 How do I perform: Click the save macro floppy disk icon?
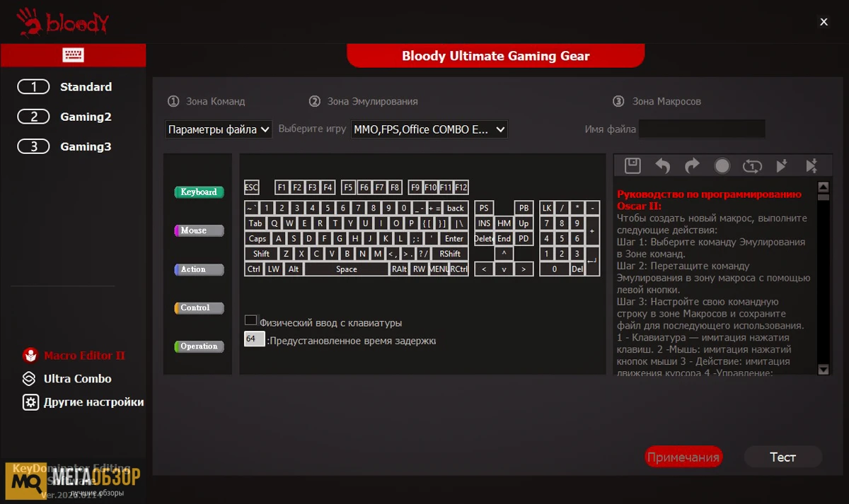[x=633, y=165]
